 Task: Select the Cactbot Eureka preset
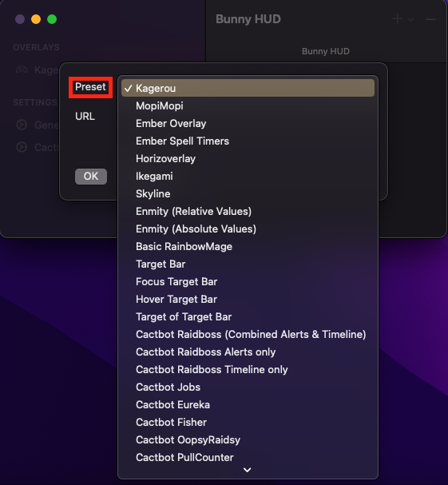tap(248, 405)
